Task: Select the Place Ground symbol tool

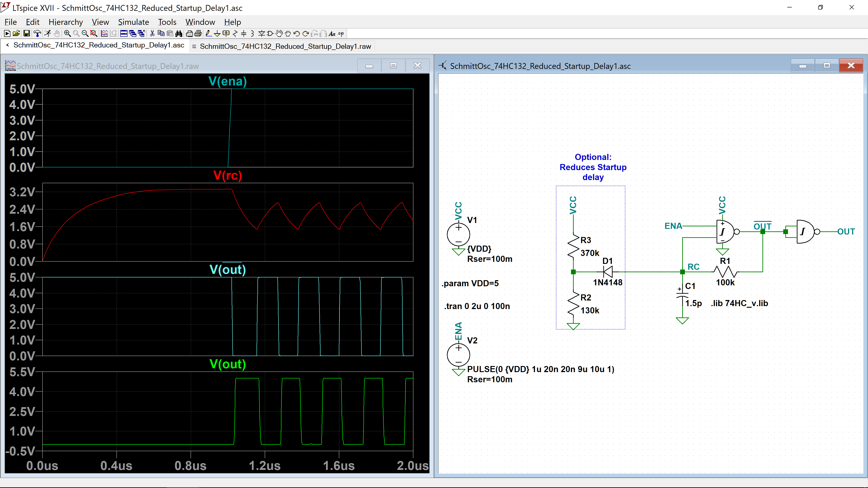Action: pyautogui.click(x=217, y=34)
